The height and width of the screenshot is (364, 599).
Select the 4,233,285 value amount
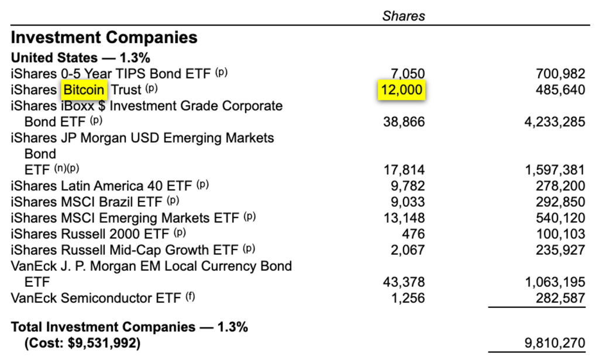(x=553, y=122)
